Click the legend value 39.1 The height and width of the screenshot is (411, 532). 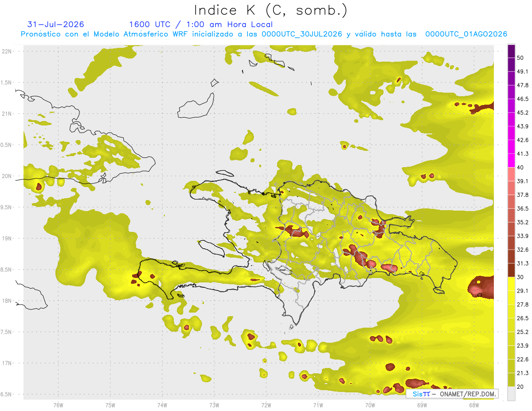point(523,181)
